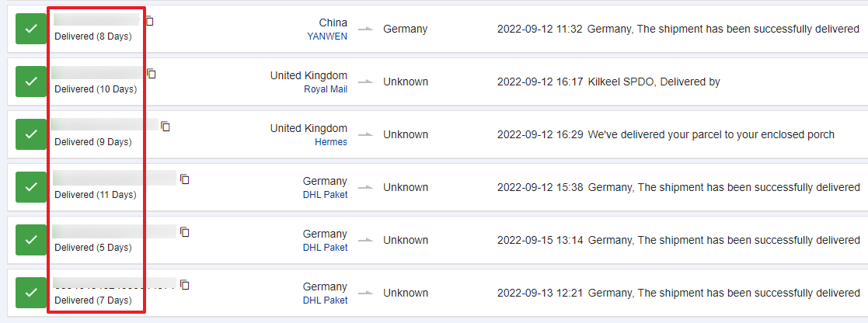Click green checkmark for the YANWEN shipment
Viewport: 868px width, 323px height.
point(31,29)
